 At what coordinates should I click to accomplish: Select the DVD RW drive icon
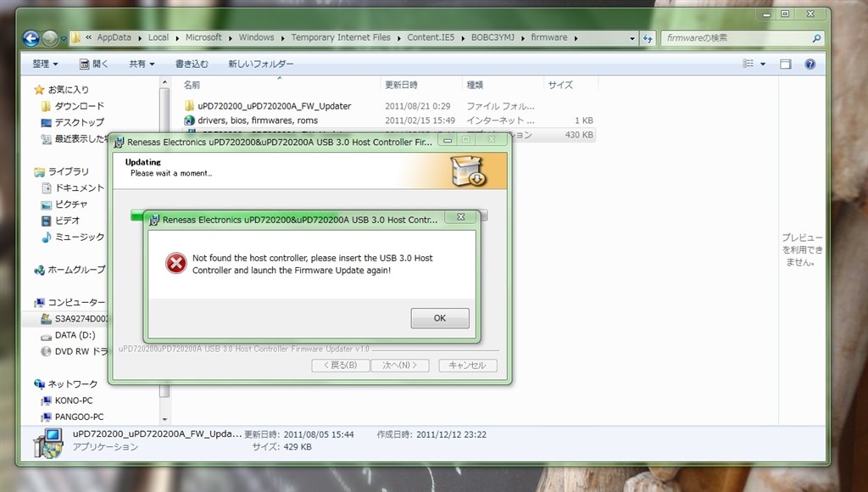point(46,351)
